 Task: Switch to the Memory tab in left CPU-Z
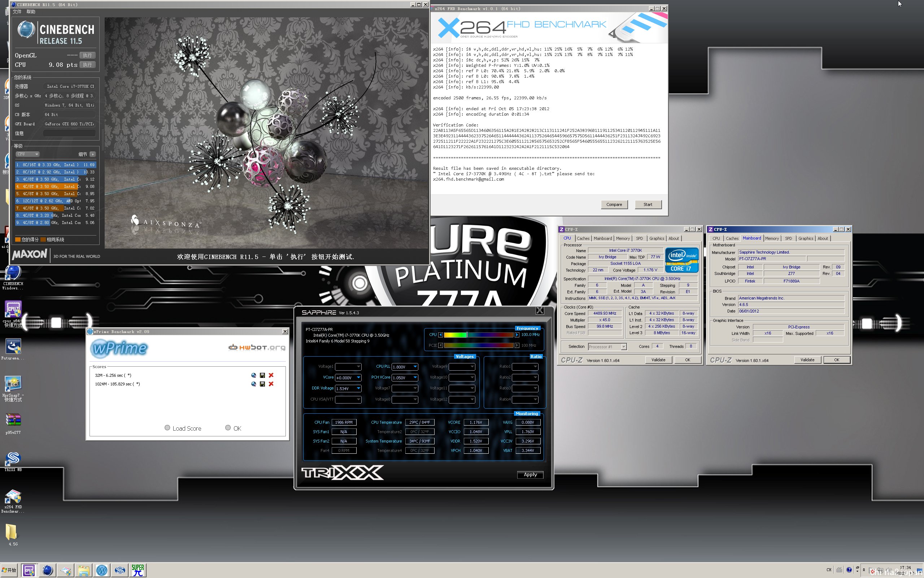[x=623, y=238]
